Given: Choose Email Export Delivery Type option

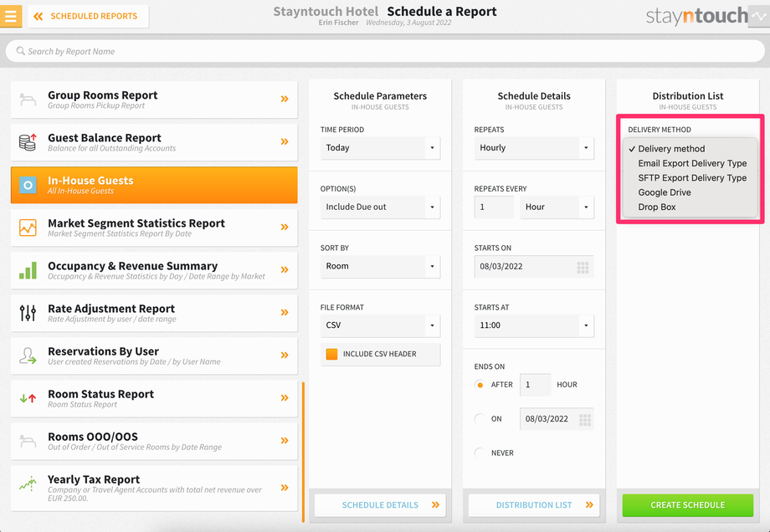Looking at the screenshot, I should click(690, 163).
